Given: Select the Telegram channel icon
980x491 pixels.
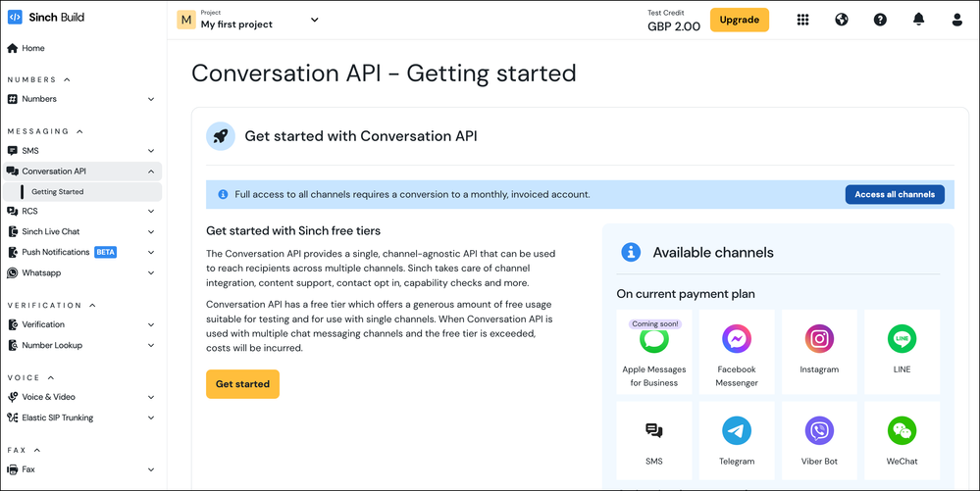Looking at the screenshot, I should point(737,430).
